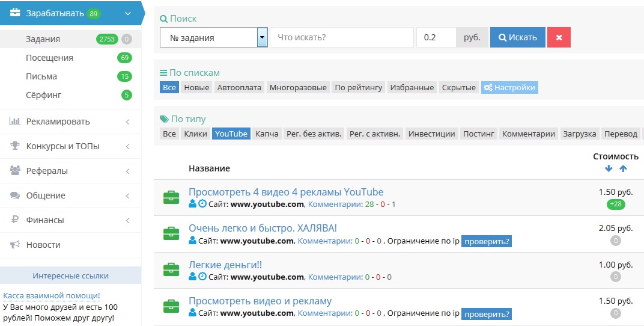Select the Многоразовые list filter

[298, 88]
